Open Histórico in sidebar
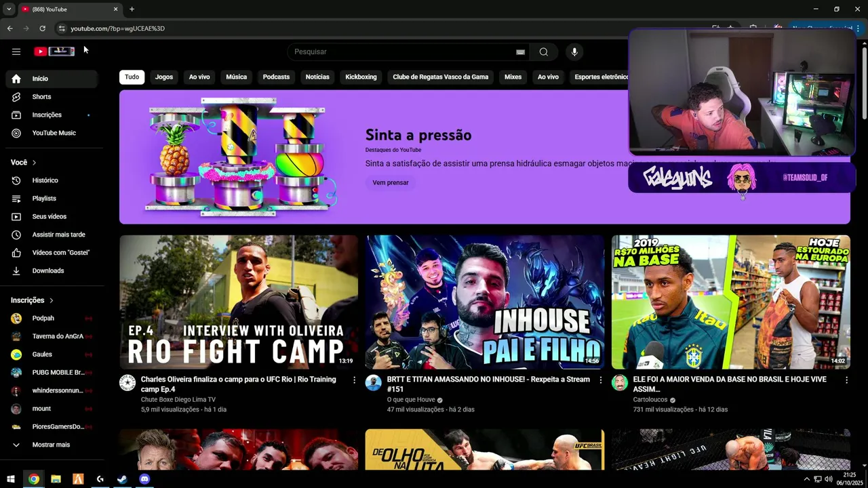 pos(52,180)
